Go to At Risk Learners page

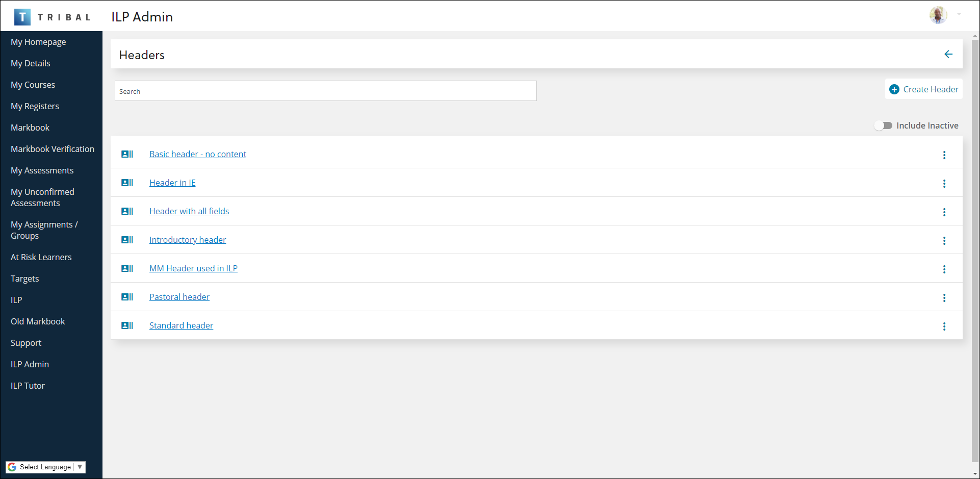(x=41, y=257)
